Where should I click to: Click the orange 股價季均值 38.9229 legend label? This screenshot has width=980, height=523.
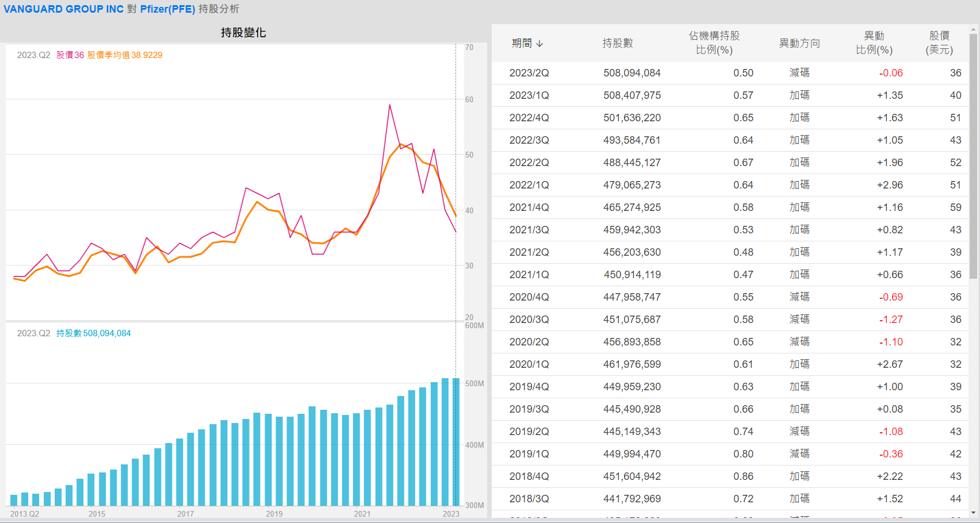point(125,55)
